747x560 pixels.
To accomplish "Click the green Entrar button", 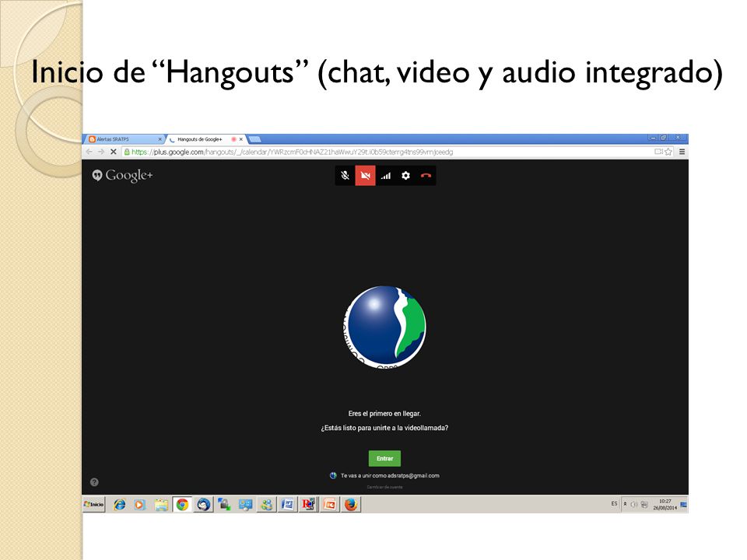I will (384, 459).
